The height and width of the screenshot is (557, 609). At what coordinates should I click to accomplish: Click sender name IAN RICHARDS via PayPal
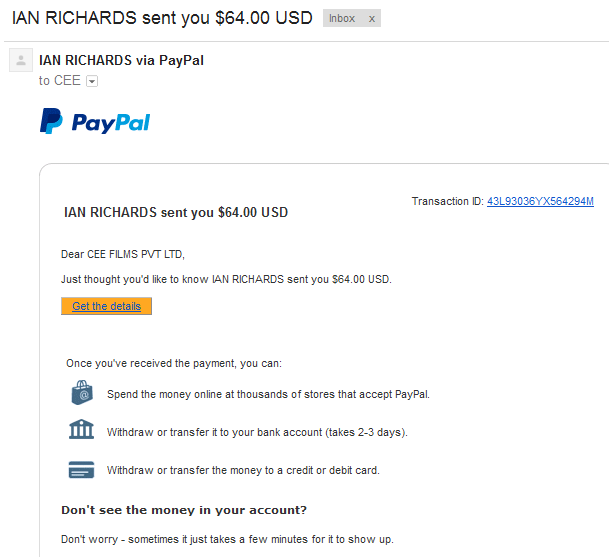point(121,61)
